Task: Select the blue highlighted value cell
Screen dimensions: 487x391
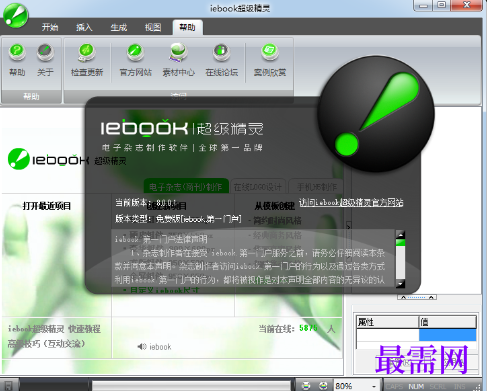Action: (447, 335)
